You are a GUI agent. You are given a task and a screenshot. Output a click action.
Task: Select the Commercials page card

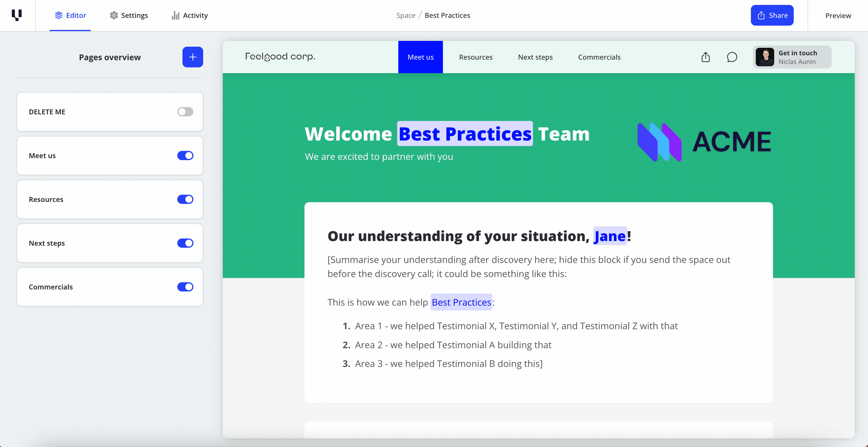110,287
